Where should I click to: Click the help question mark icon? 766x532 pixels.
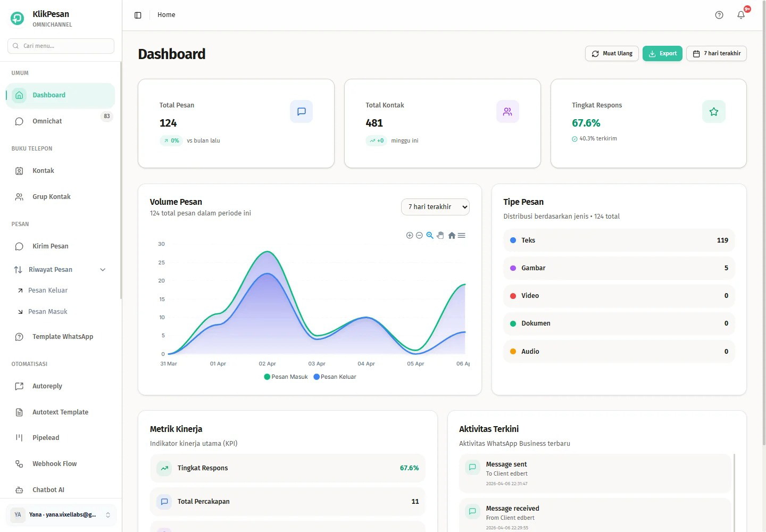[x=719, y=15]
